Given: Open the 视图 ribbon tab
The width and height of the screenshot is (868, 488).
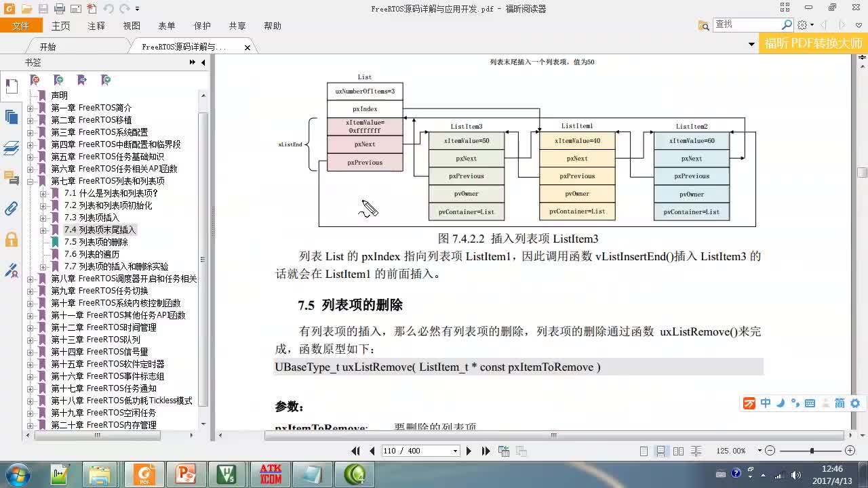Looking at the screenshot, I should pos(132,26).
